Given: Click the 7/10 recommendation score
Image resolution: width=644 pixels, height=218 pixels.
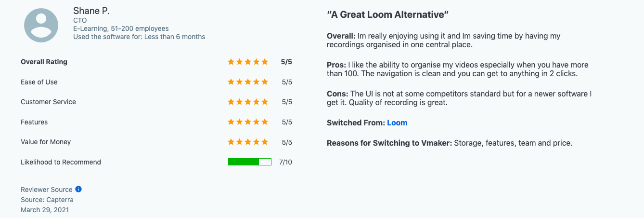Looking at the screenshot, I should 285,162.
